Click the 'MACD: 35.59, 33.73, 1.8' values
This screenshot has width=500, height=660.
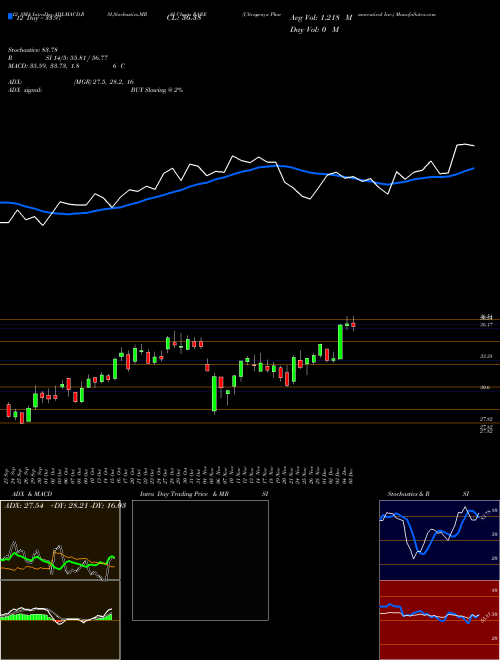43,66
